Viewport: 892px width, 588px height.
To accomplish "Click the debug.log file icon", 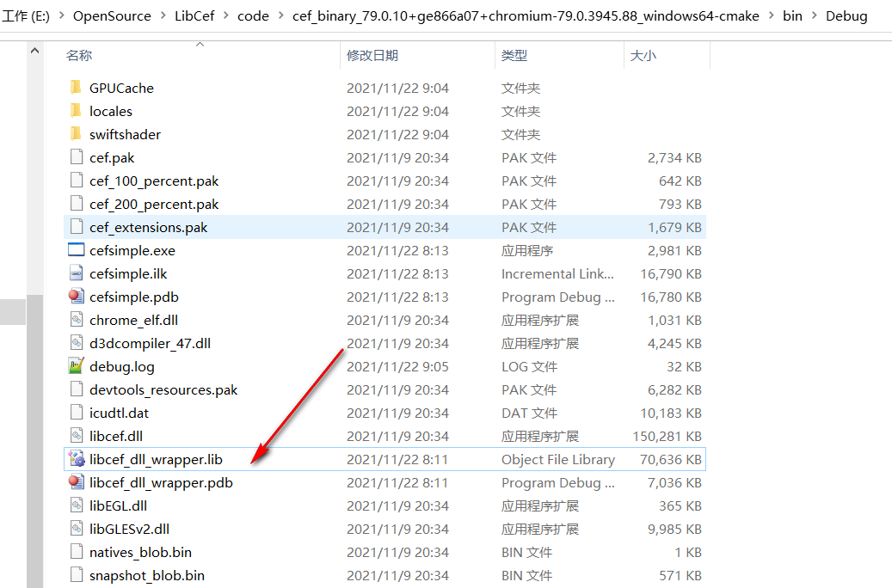I will pyautogui.click(x=77, y=366).
